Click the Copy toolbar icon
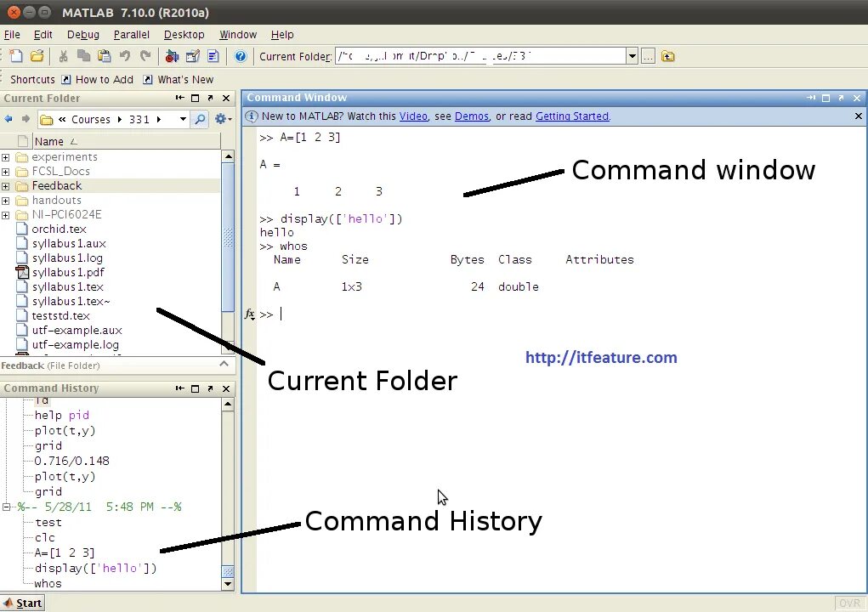The width and height of the screenshot is (868, 612). 83,56
